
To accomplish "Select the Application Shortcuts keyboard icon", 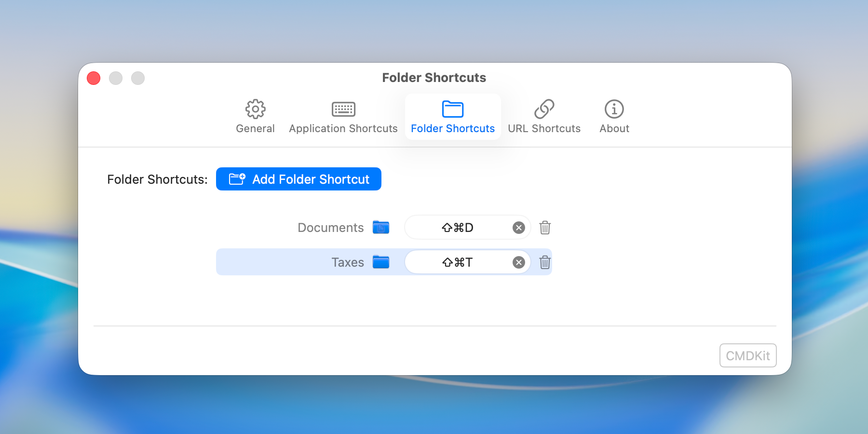I will [343, 109].
